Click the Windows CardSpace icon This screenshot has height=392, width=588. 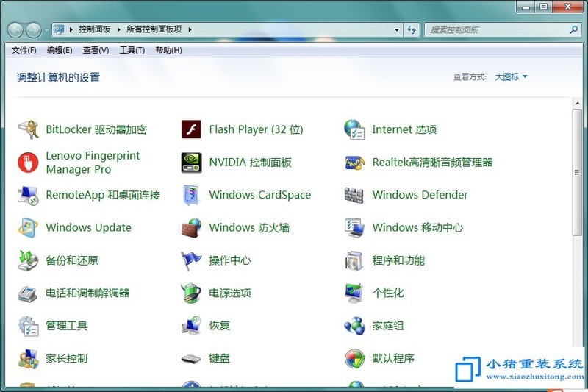[191, 195]
